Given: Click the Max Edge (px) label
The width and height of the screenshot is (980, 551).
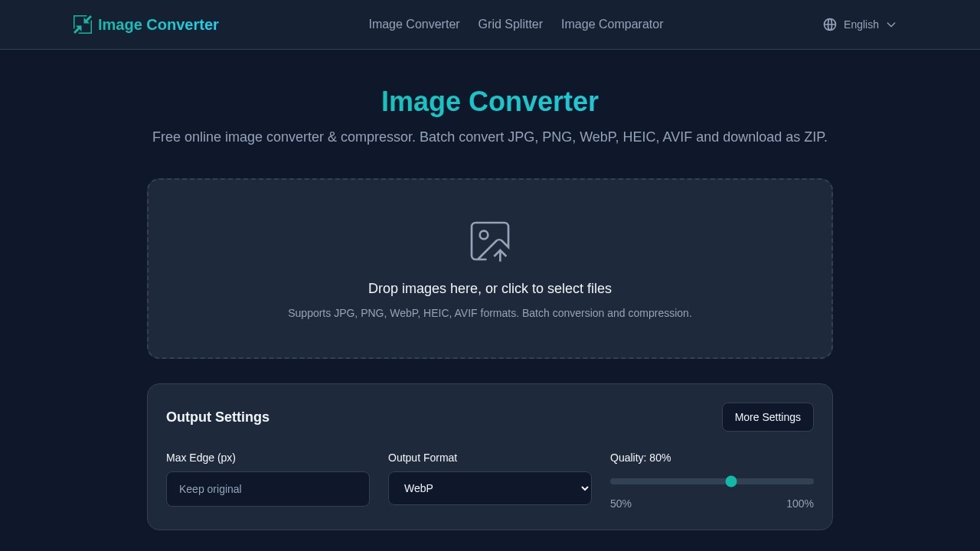Looking at the screenshot, I should pos(201,458).
